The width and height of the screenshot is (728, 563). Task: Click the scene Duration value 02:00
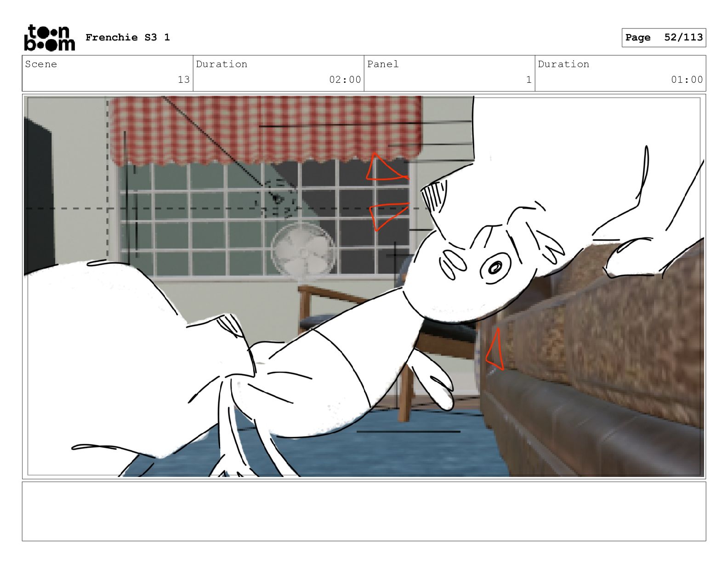pyautogui.click(x=345, y=80)
